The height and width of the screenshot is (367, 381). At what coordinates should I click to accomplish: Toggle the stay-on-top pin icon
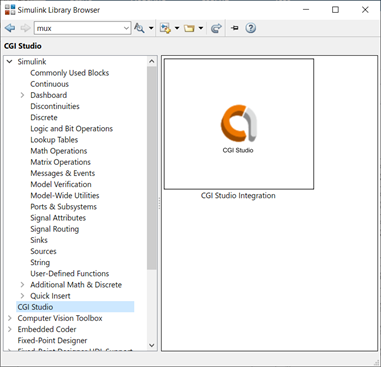click(x=235, y=28)
